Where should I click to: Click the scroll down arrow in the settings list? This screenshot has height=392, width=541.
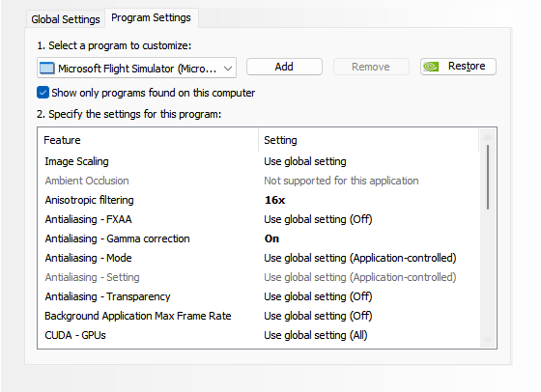coord(488,340)
